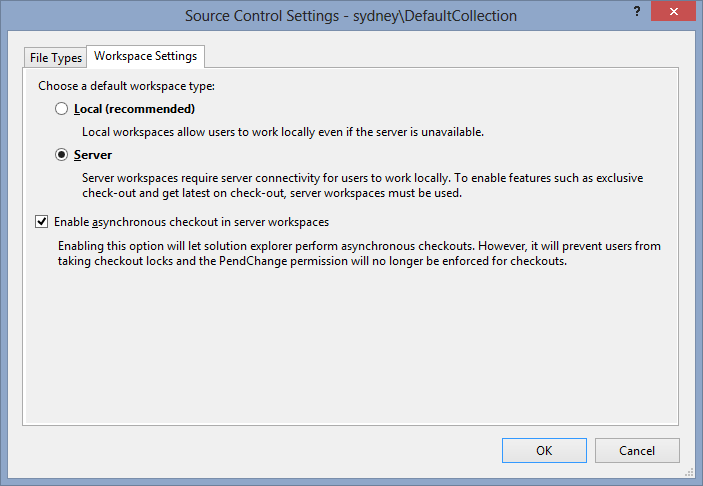Choose the Server workspace radio button
Viewport: 703px width, 486px height.
[x=61, y=155]
